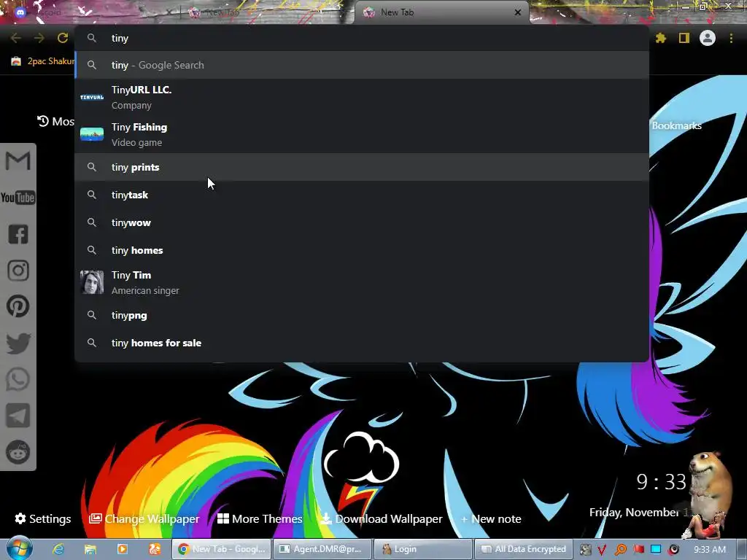
Task: Add a New note
Action: point(491,518)
